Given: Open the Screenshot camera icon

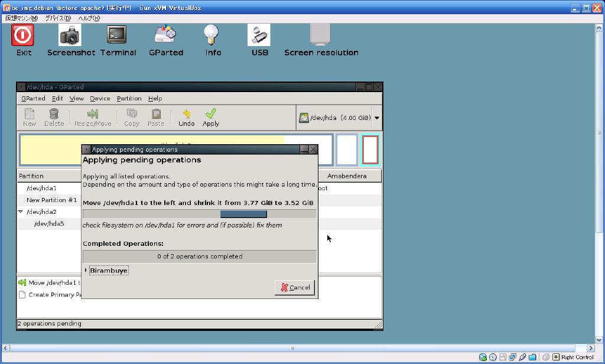Looking at the screenshot, I should pyautogui.click(x=70, y=35).
